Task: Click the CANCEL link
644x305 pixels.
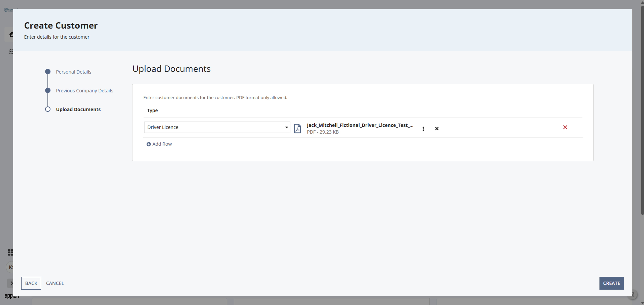Action: (55, 283)
